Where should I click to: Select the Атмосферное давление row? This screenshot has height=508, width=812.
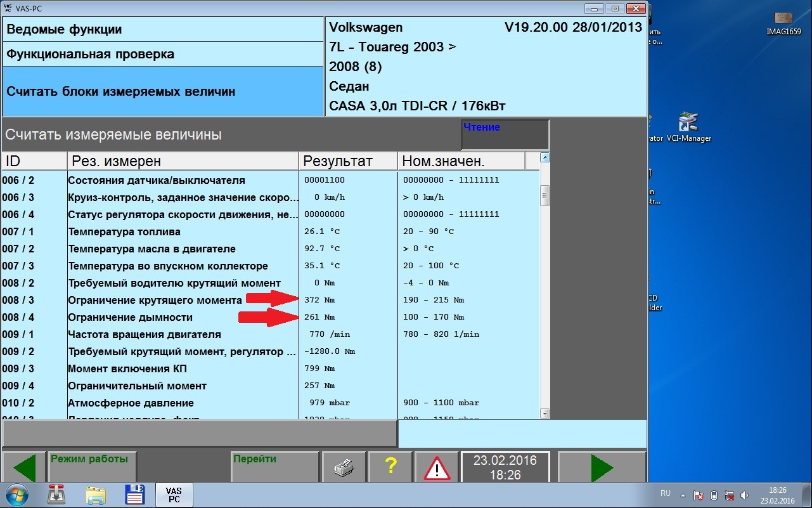271,403
